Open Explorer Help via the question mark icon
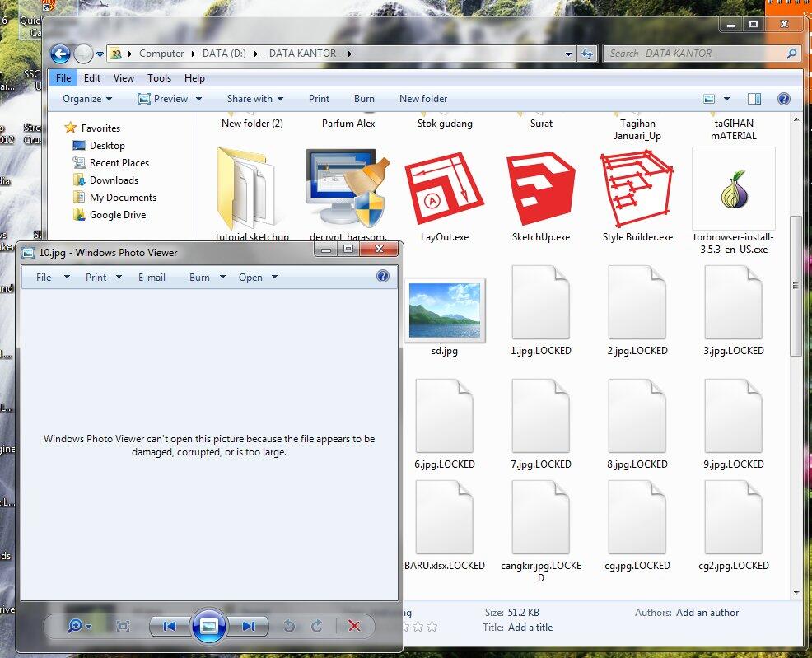 [x=783, y=98]
